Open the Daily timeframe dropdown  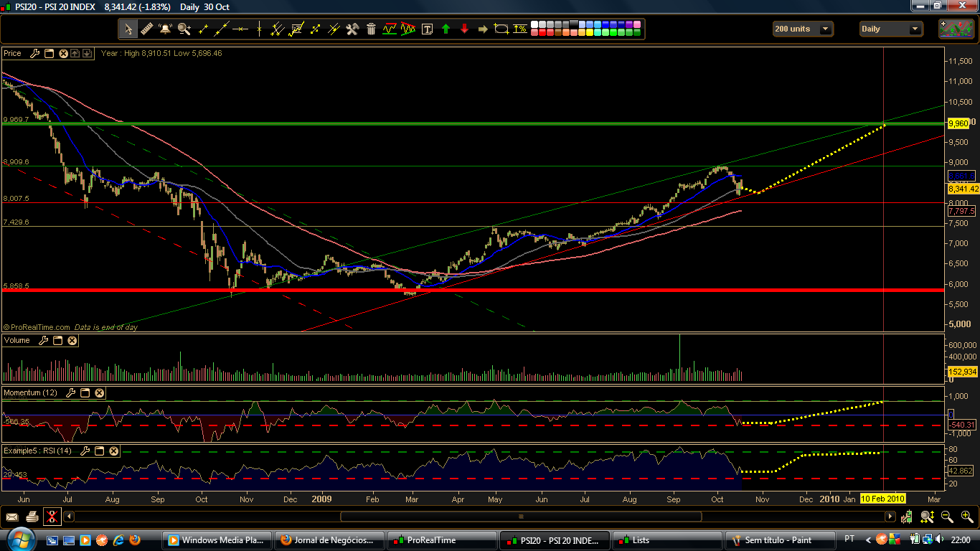coord(891,29)
